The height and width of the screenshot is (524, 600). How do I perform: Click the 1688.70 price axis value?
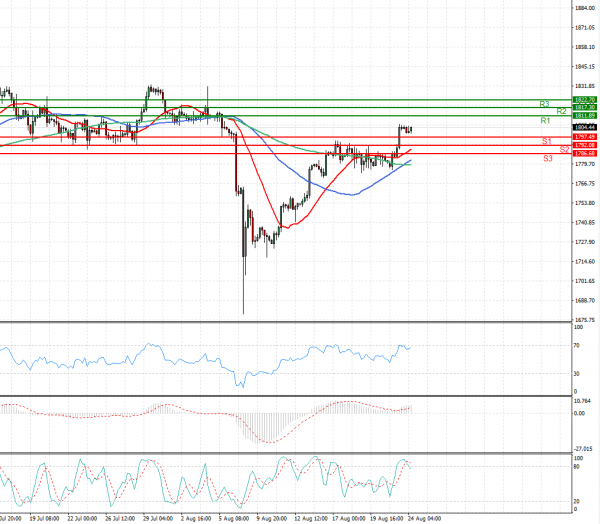(x=585, y=300)
